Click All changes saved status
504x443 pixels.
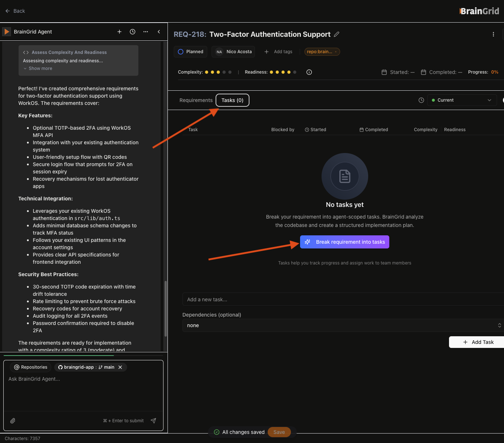point(239,432)
